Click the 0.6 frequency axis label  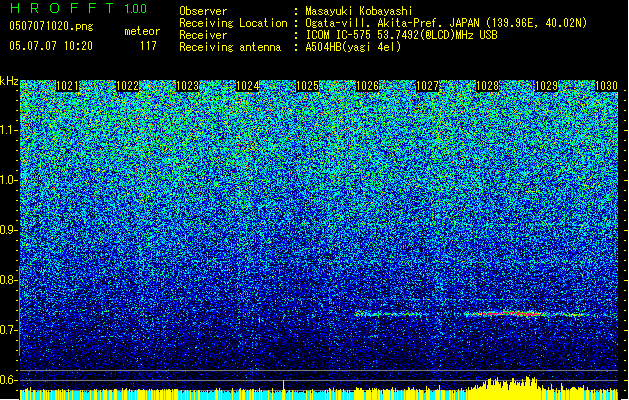click(x=9, y=380)
